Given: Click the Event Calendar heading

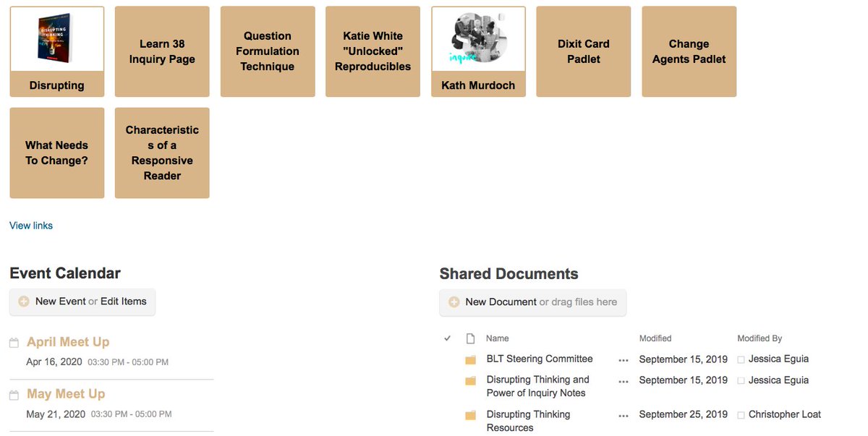Looking at the screenshot, I should pyautogui.click(x=65, y=273).
